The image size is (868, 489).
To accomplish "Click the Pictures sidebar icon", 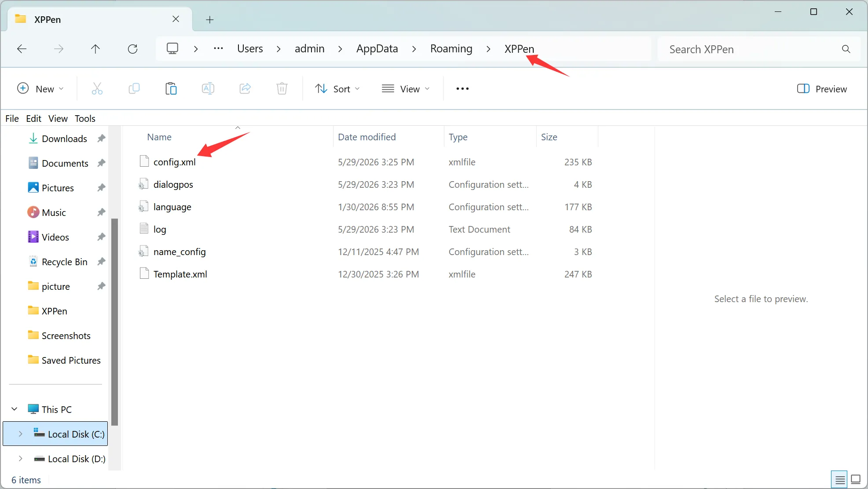I will coord(33,188).
